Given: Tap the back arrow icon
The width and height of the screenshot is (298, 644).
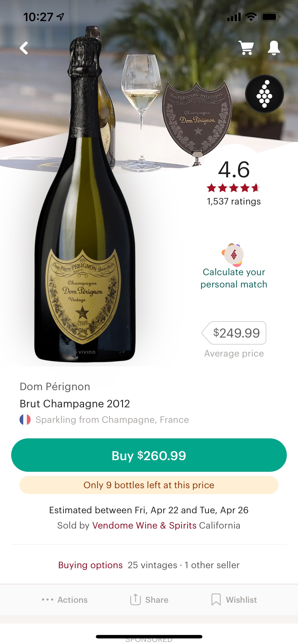Looking at the screenshot, I should point(24,48).
